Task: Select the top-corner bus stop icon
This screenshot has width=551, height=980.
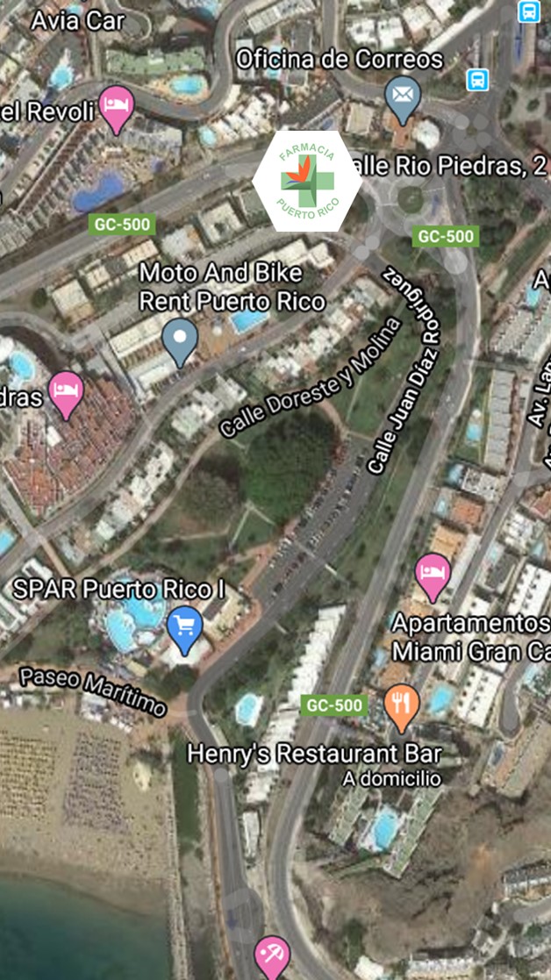Action: coord(528,11)
